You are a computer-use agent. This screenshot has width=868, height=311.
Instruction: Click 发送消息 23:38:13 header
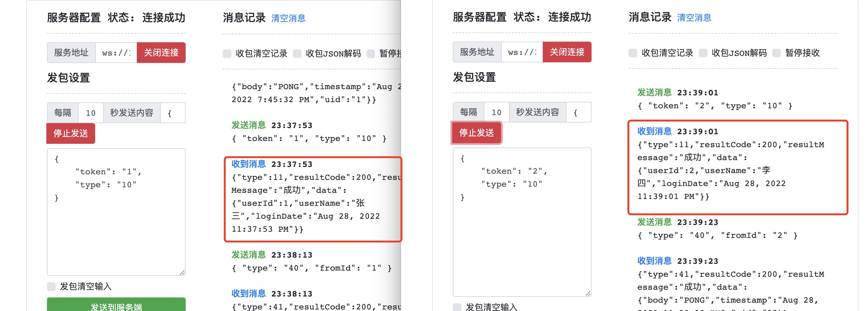point(272,255)
